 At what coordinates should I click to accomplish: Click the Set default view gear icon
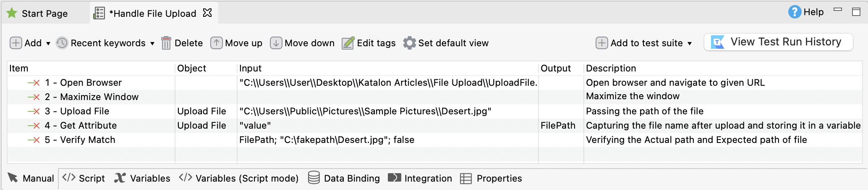pos(409,43)
